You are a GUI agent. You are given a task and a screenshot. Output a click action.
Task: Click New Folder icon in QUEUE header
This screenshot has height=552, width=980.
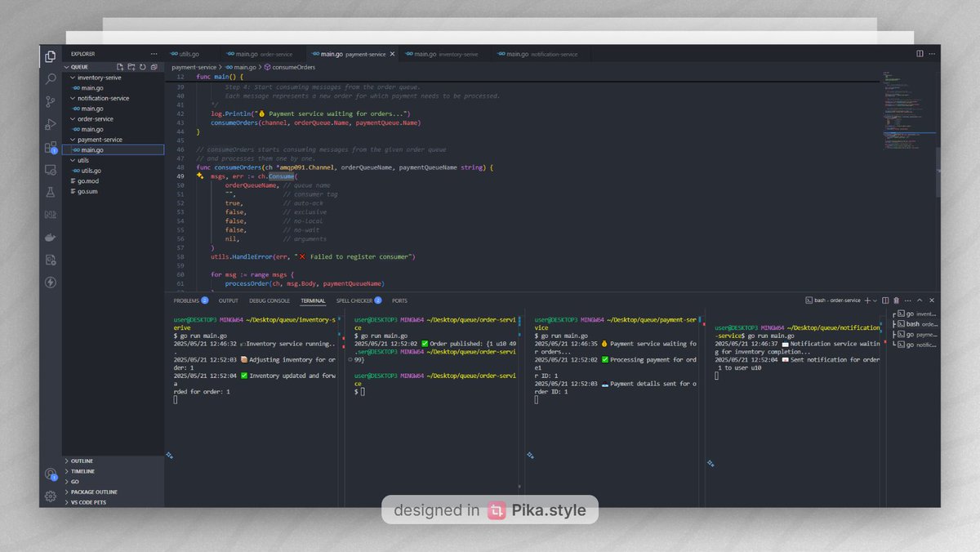point(131,67)
